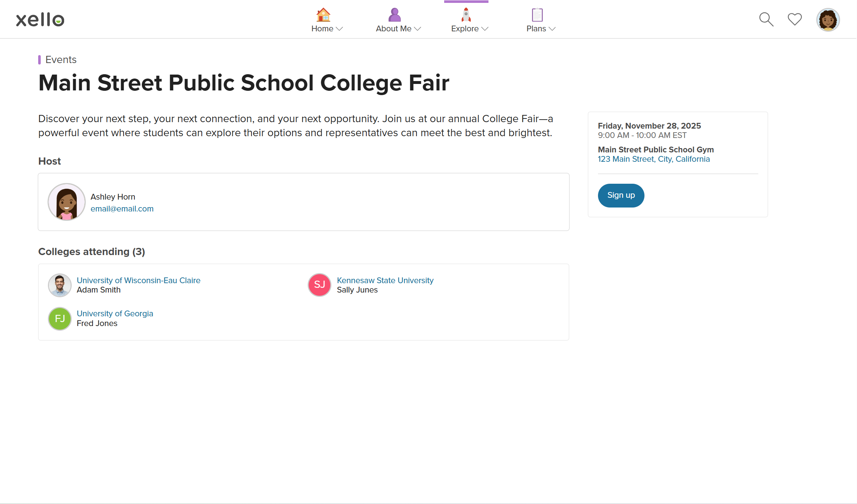The width and height of the screenshot is (857, 504).
Task: Click the Sign up button
Action: pos(621,195)
